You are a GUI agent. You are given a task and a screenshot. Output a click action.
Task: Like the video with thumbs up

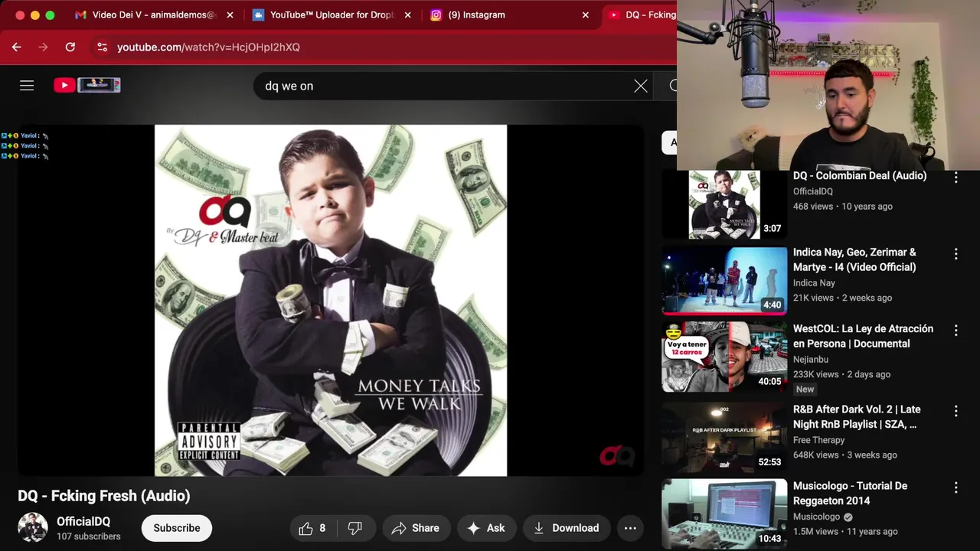[312, 528]
